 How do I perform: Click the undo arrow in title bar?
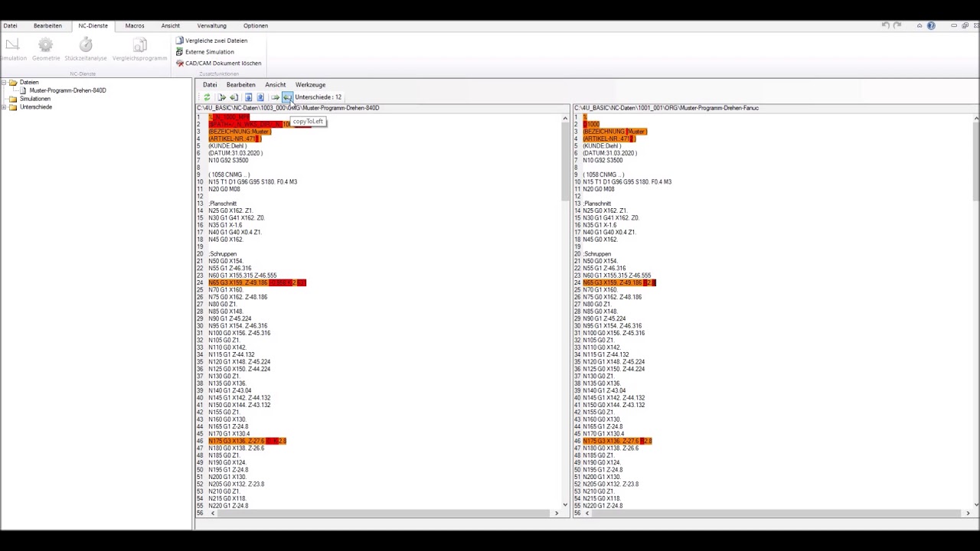click(886, 25)
